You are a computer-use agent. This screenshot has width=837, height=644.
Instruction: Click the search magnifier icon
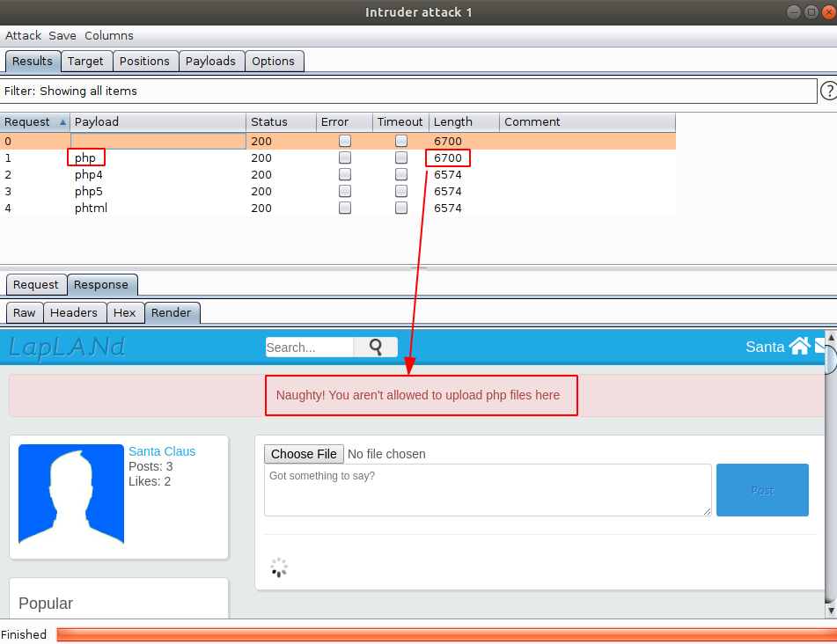pos(376,348)
